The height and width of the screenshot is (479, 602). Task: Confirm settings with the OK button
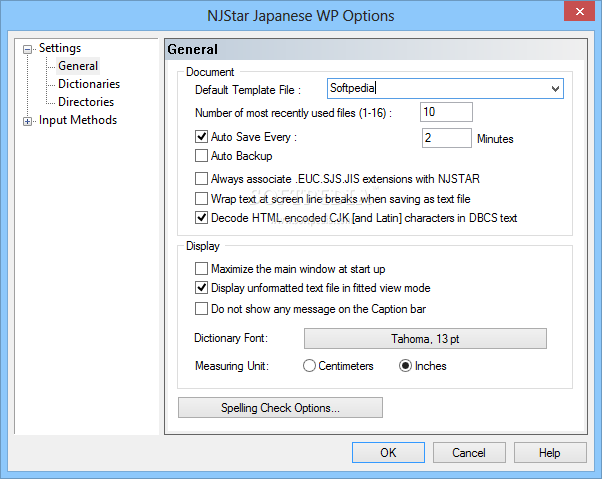[x=388, y=453]
